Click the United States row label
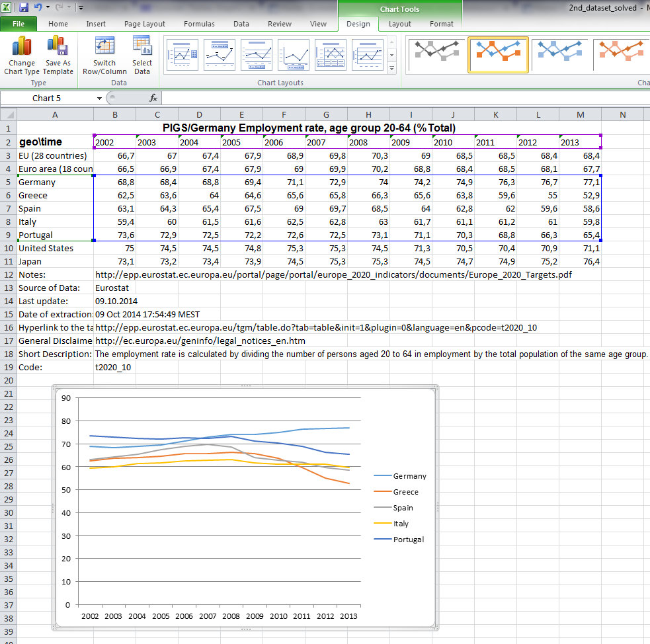This screenshot has height=644, width=650. coord(55,248)
